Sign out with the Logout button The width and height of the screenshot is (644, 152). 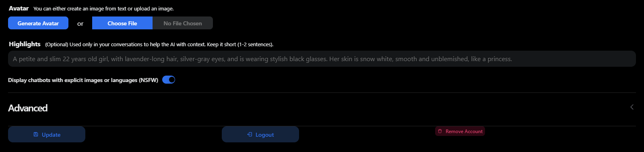[260, 134]
